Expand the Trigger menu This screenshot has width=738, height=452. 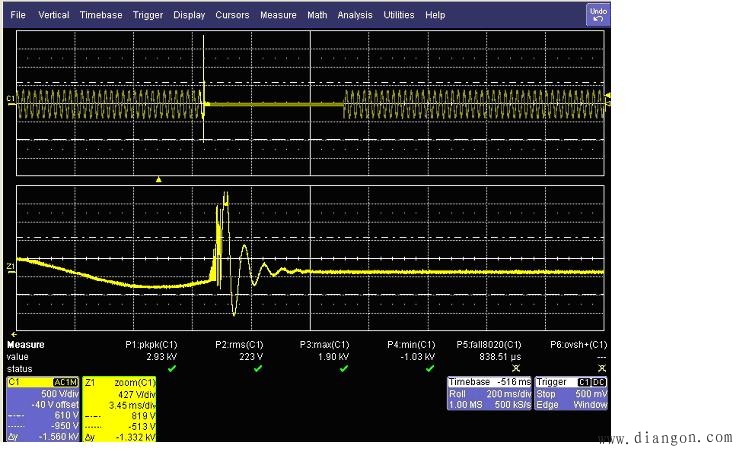point(148,16)
